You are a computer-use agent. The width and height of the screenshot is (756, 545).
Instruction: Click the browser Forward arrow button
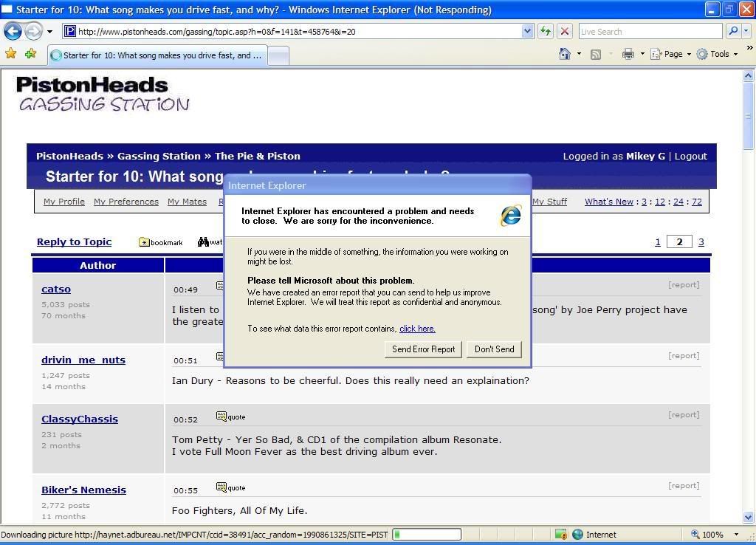pyautogui.click(x=33, y=32)
